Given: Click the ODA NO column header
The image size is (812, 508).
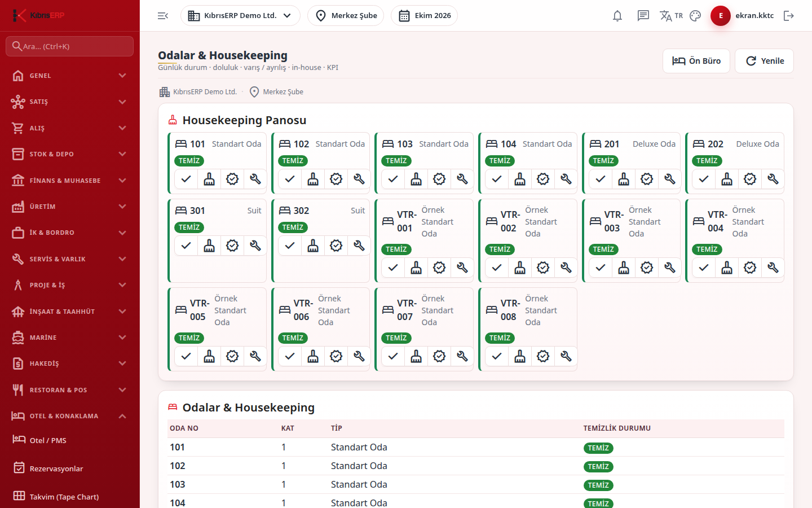Looking at the screenshot, I should [x=184, y=428].
